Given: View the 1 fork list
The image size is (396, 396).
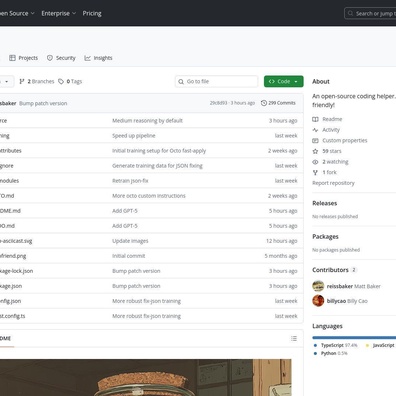Looking at the screenshot, I should [x=329, y=172].
